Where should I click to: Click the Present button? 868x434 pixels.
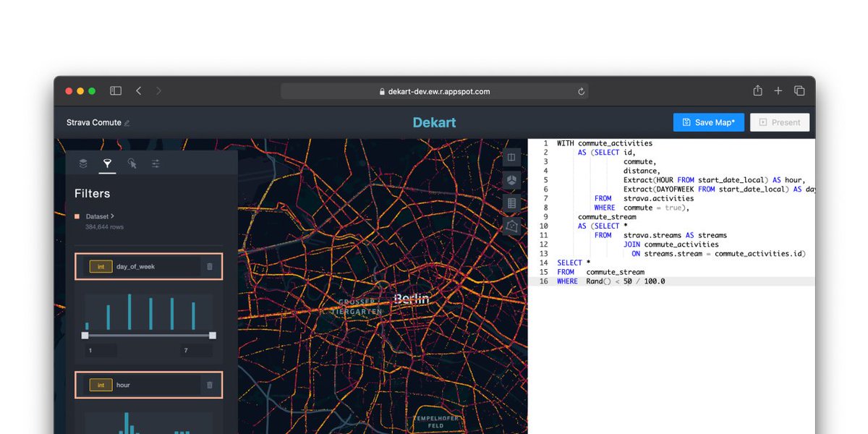(x=780, y=122)
